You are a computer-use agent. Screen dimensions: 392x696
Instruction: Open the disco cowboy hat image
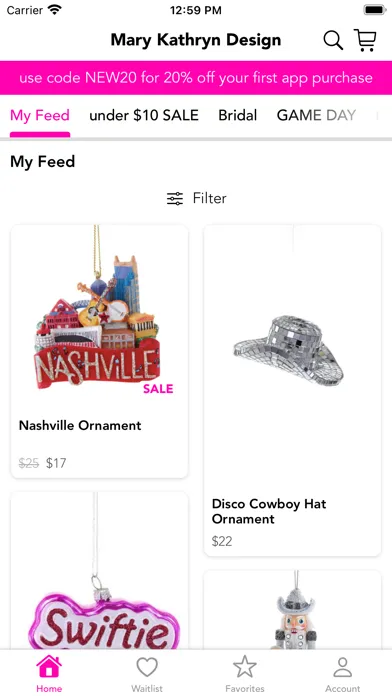pos(289,350)
